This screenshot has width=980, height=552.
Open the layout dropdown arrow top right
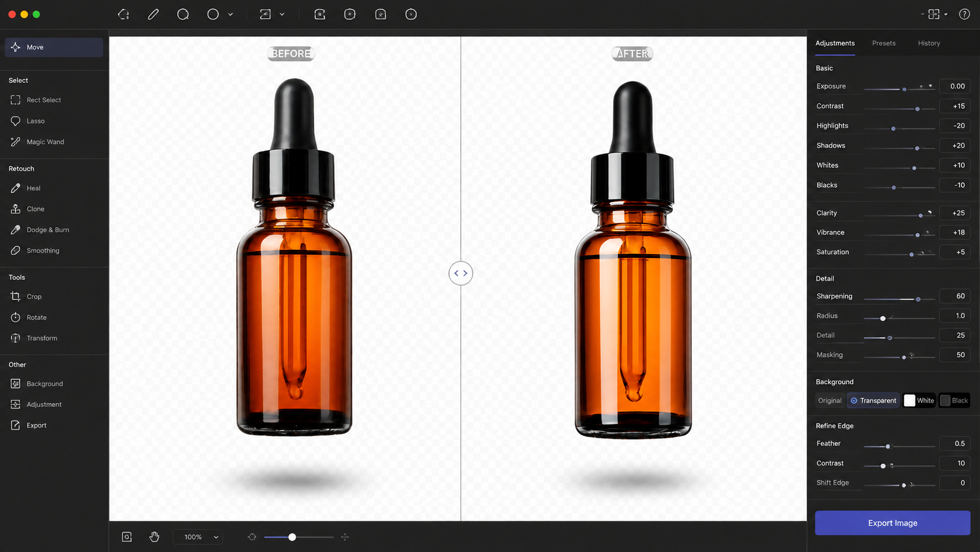click(x=946, y=14)
